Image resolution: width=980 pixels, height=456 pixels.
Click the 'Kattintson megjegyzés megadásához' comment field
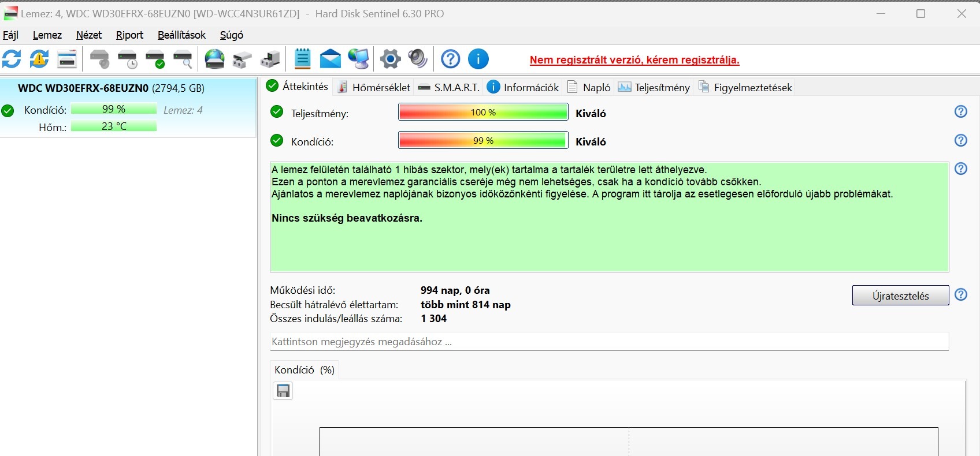pyautogui.click(x=609, y=341)
